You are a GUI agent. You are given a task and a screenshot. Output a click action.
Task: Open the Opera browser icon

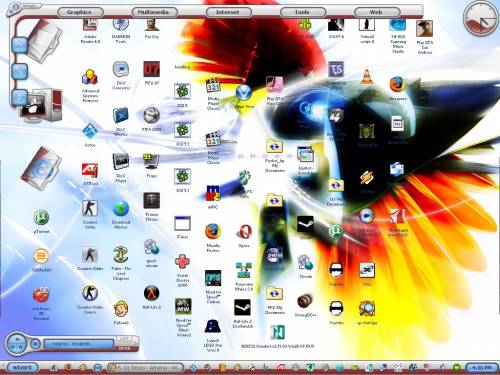pyautogui.click(x=244, y=232)
